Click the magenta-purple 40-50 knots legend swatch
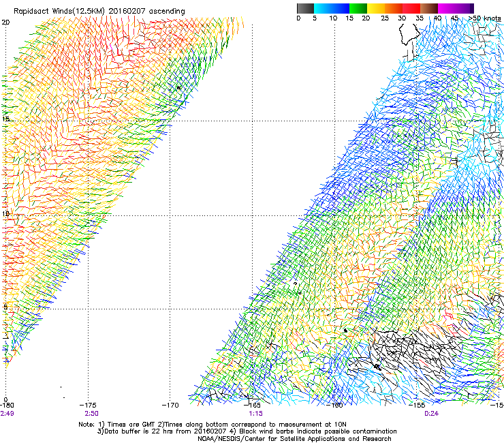The image size is (504, 443). click(456, 8)
